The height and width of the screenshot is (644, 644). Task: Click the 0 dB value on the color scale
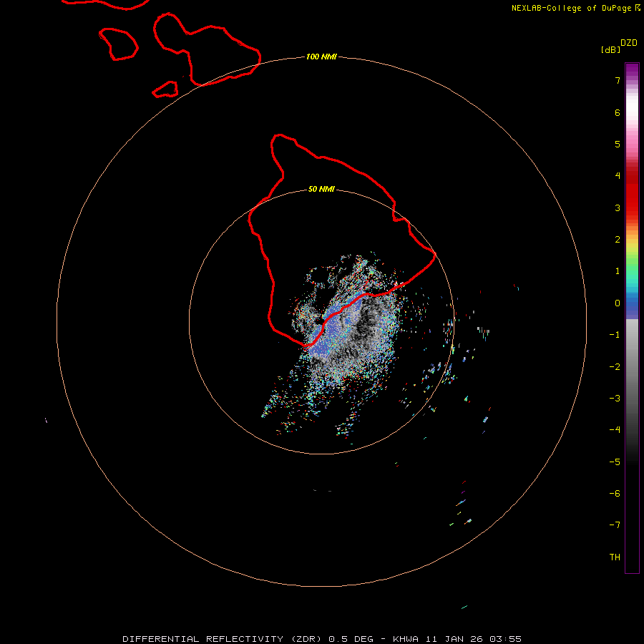tap(618, 303)
